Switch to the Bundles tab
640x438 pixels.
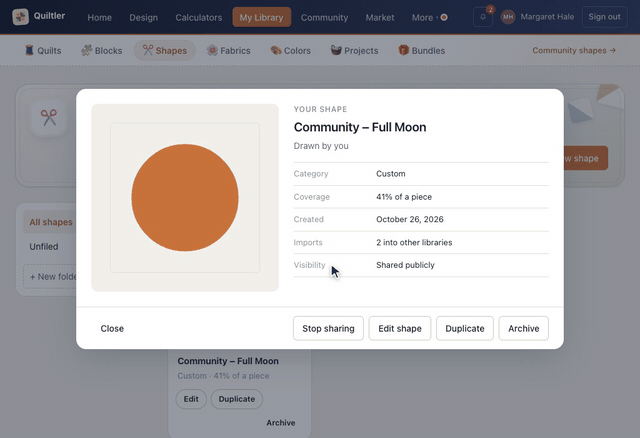[422, 51]
